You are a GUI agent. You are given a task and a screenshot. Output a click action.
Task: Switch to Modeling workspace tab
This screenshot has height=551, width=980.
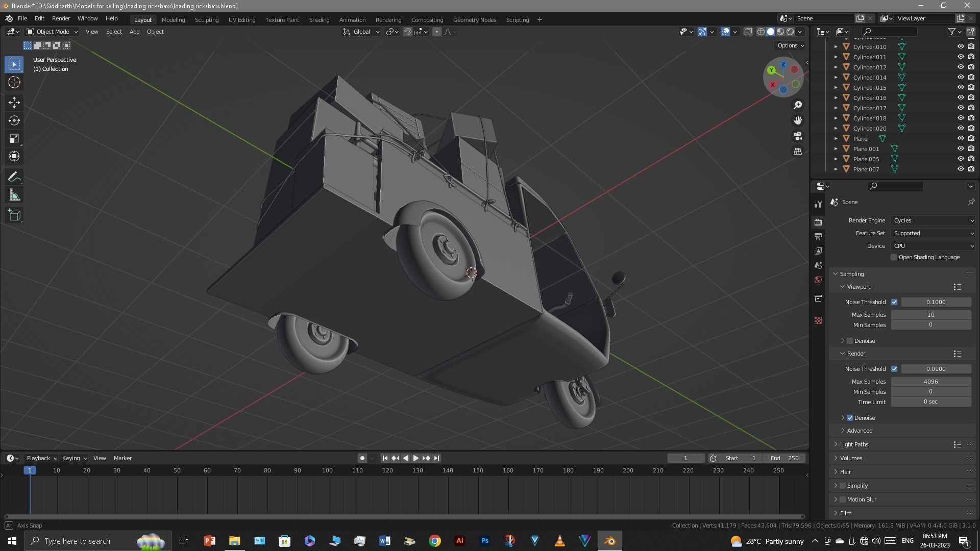(x=173, y=20)
